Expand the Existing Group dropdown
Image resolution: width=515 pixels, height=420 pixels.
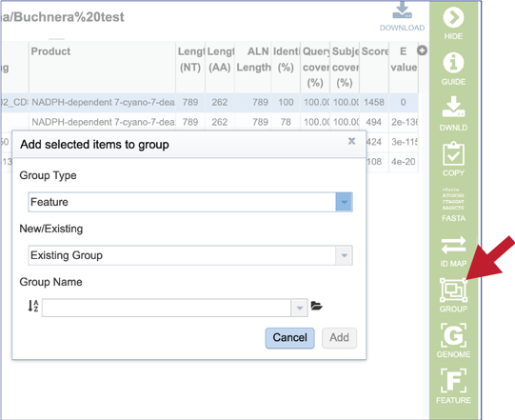(344, 255)
